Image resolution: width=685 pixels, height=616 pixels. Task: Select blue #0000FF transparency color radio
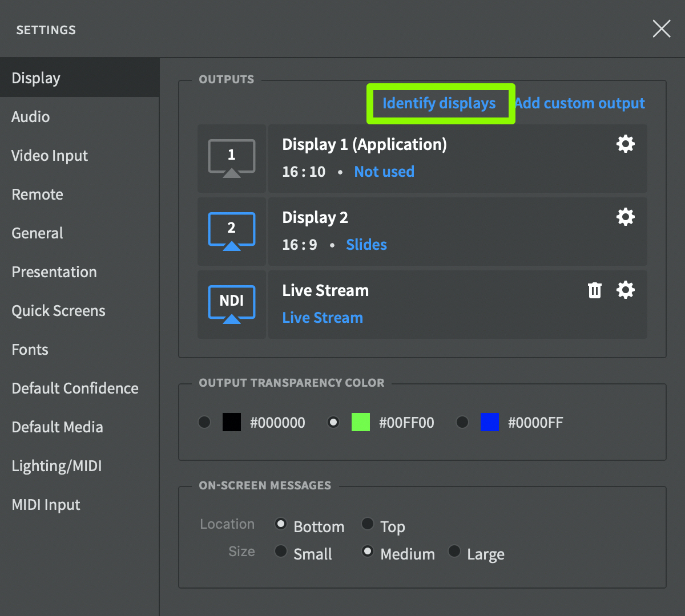462,422
